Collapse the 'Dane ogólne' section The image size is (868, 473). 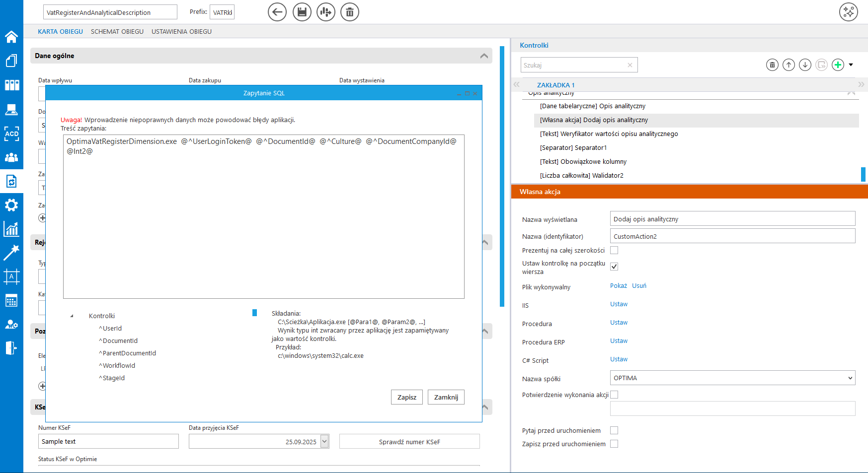click(484, 56)
